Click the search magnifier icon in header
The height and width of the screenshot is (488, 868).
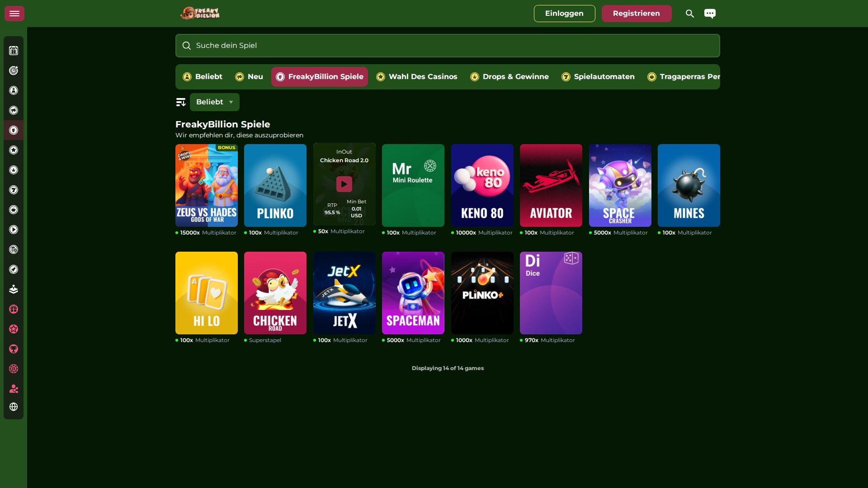(689, 14)
